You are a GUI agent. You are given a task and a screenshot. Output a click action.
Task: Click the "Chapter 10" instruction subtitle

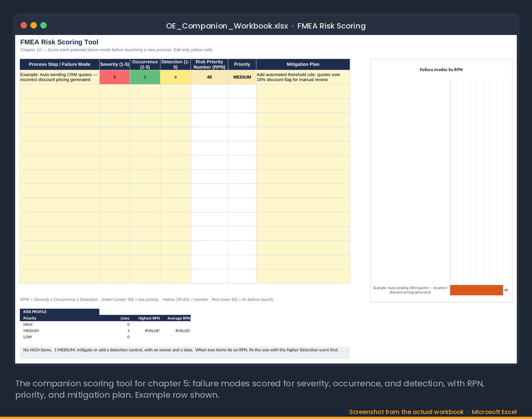(x=117, y=50)
